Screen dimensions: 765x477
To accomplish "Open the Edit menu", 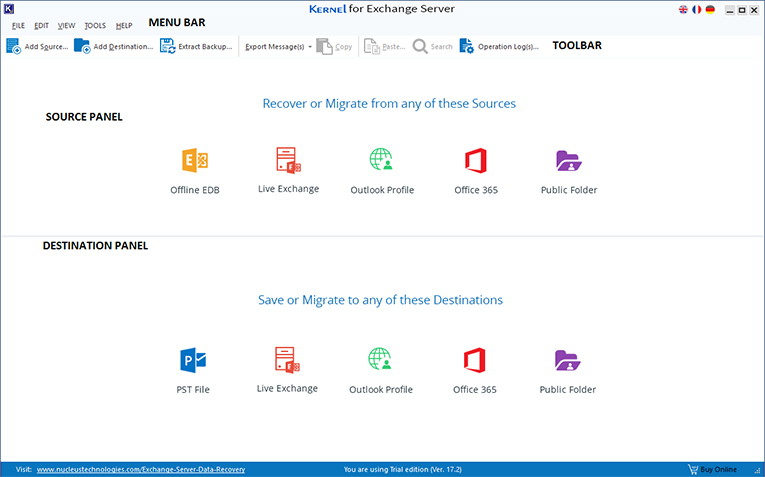I will (x=41, y=25).
